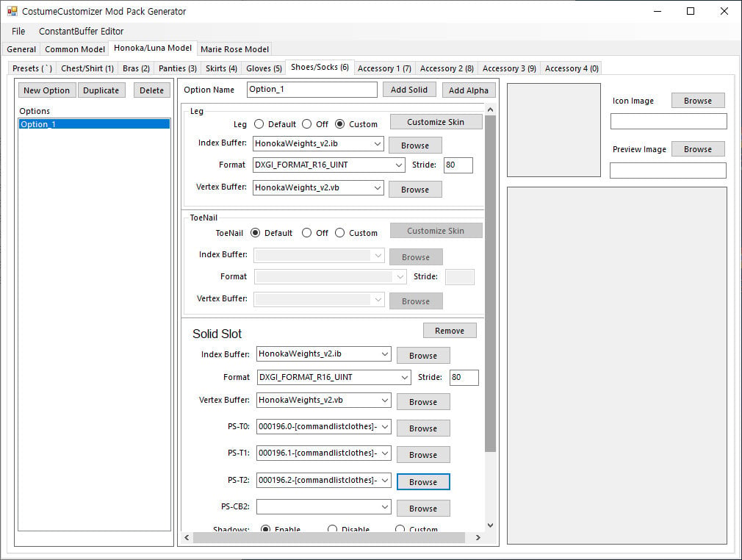Select Leg Default radio button
Viewport: 742px width, 560px height.
pos(259,124)
